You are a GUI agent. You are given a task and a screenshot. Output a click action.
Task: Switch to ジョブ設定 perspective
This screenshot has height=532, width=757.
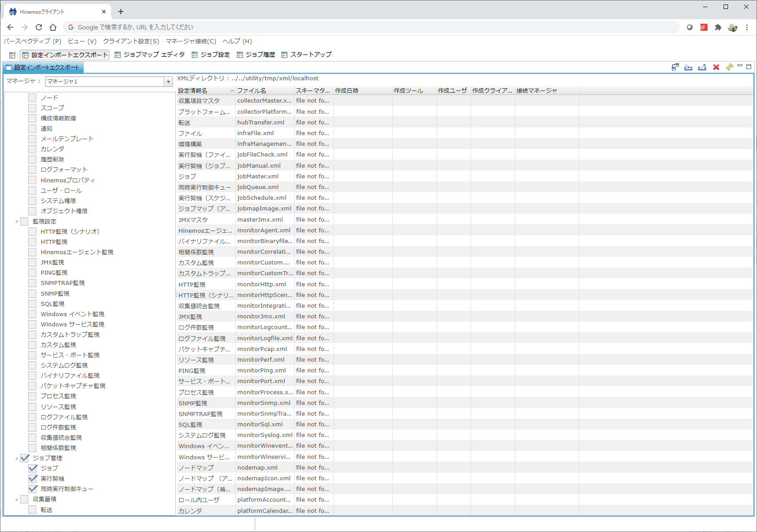(x=211, y=54)
